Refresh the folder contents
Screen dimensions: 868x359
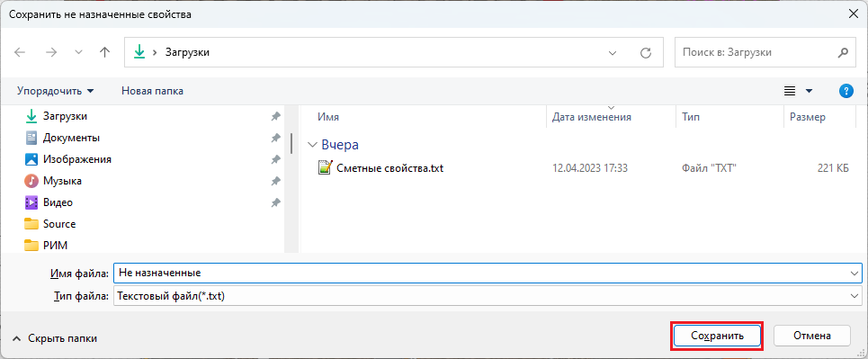click(x=646, y=52)
